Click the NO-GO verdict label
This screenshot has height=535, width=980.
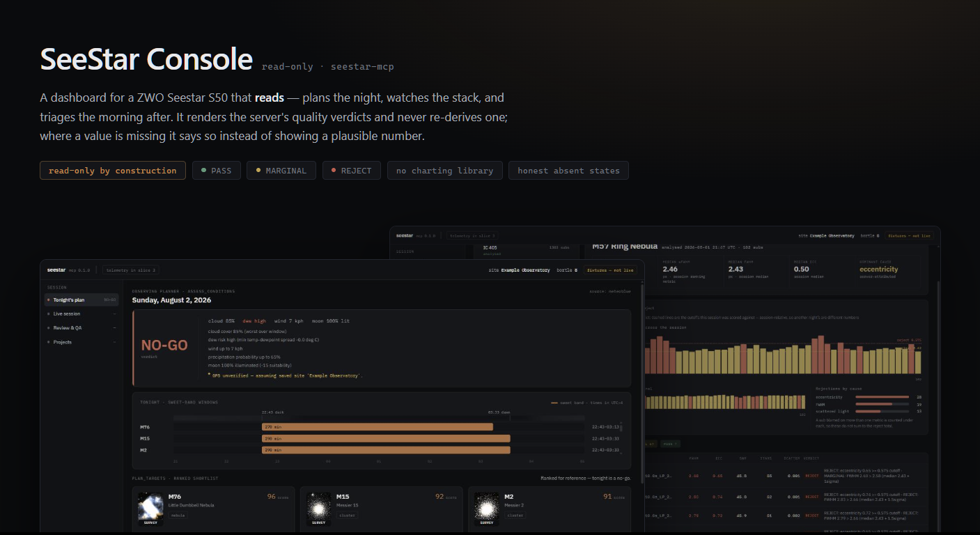click(x=164, y=345)
